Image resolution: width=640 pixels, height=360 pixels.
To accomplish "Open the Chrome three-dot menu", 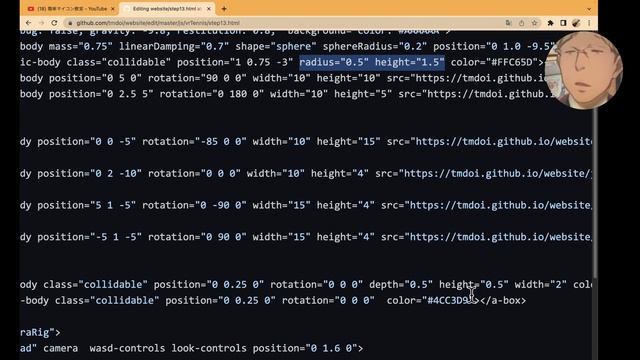I will point(589,23).
